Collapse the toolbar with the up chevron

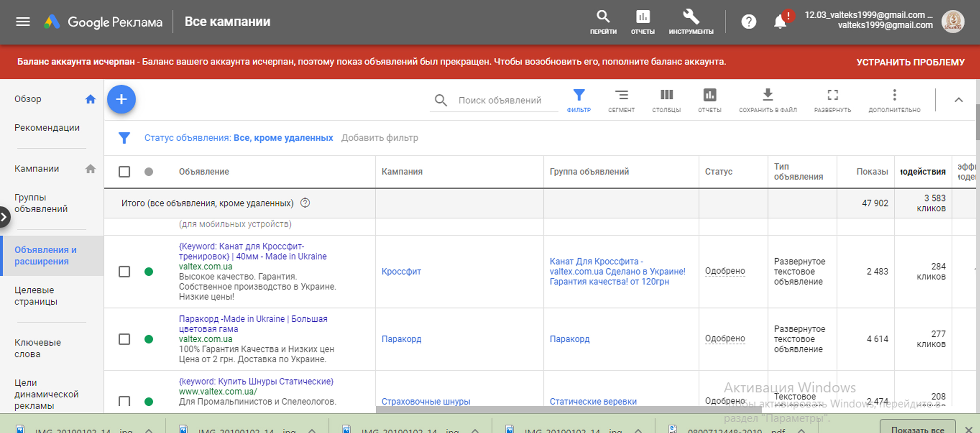click(959, 100)
